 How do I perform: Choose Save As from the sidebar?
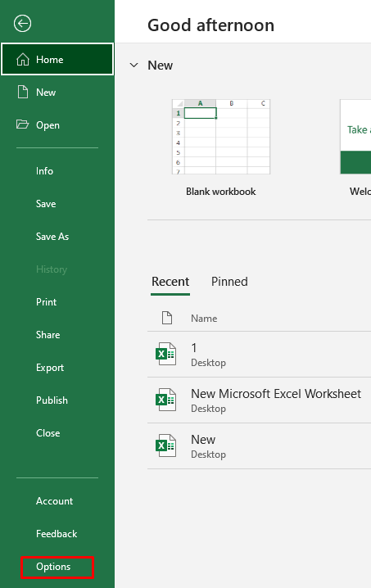(x=52, y=236)
